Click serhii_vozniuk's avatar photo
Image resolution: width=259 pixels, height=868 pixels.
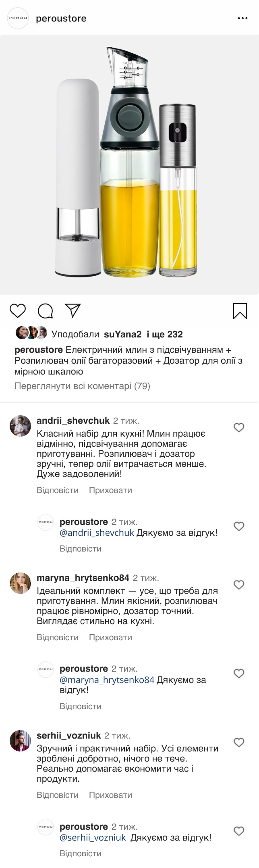pyautogui.click(x=20, y=740)
